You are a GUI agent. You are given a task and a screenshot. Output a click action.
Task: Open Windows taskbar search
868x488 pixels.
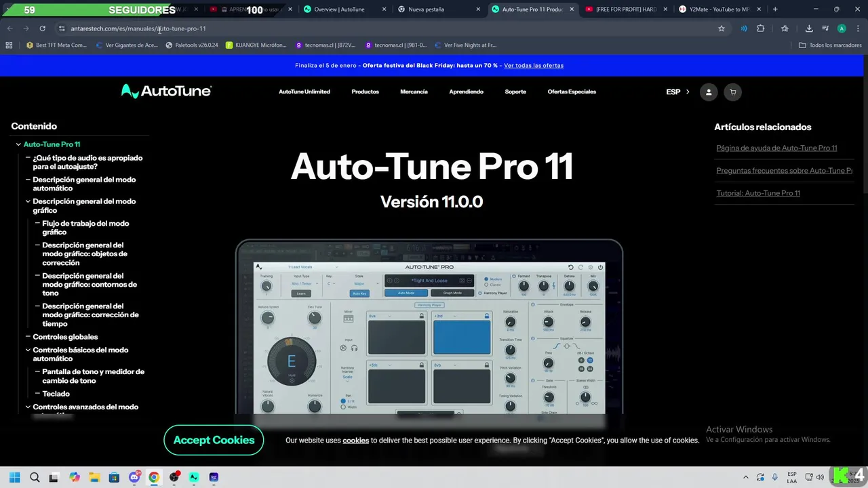(35, 477)
